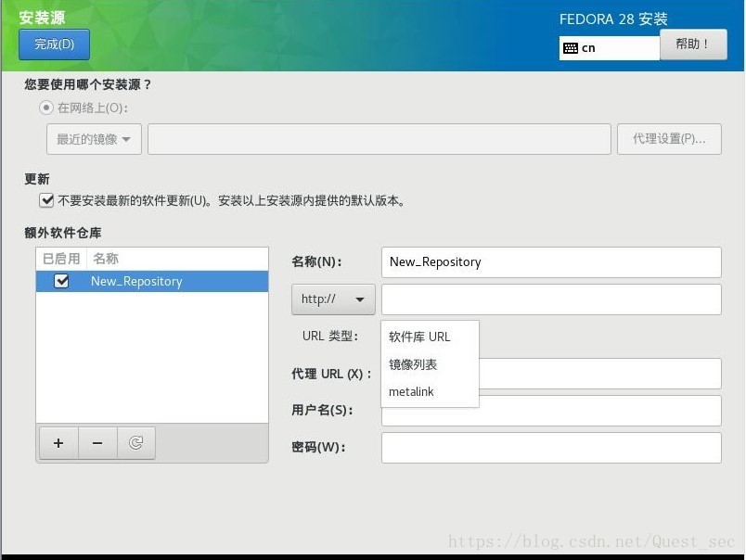Remove repository with minus icon
This screenshot has height=560, width=746.
click(x=97, y=443)
